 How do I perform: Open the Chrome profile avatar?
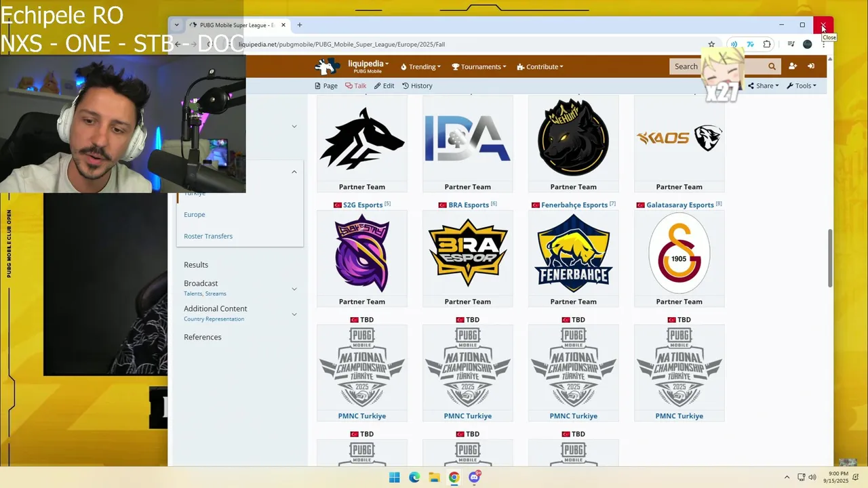coord(807,44)
